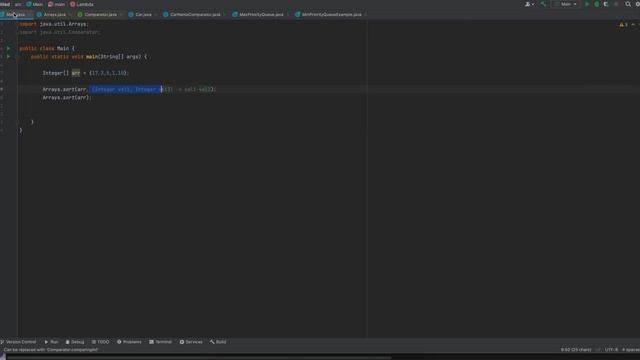640x360 pixels.
Task: Run the Main configuration with play icon
Action: pyautogui.click(x=587, y=4)
